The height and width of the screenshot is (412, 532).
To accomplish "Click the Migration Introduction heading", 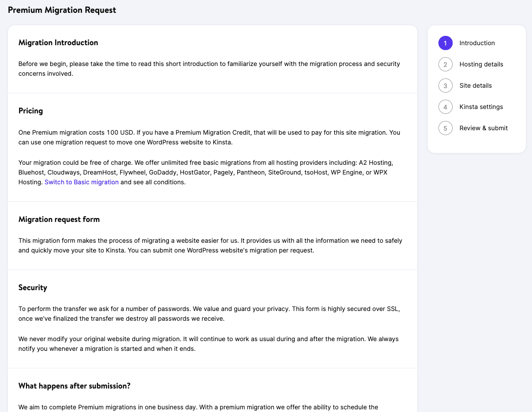I will [x=58, y=43].
